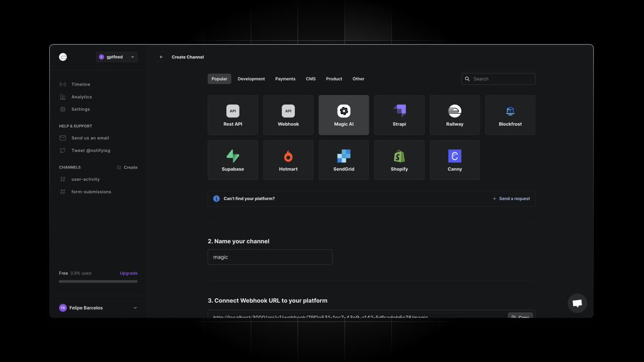This screenshot has height=362, width=644.
Task: Select the Rest API platform card
Action: point(233,115)
